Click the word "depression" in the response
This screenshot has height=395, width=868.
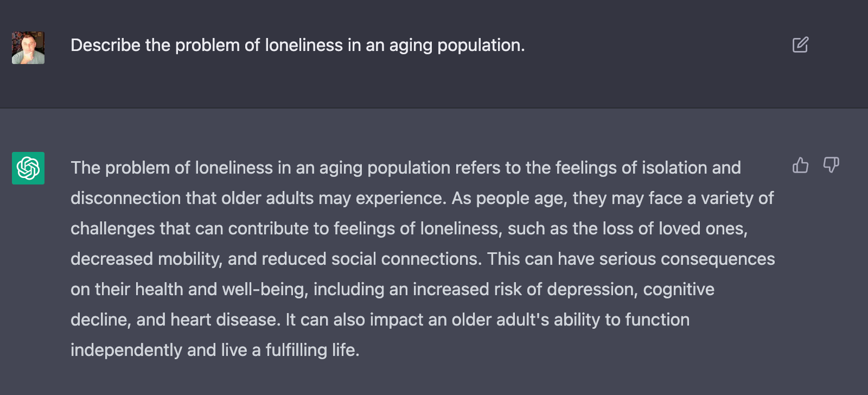pyautogui.click(x=591, y=289)
